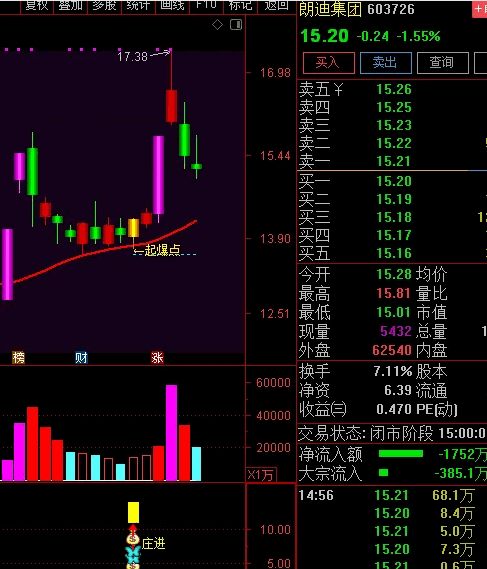Click the 16.98 price axis label
Viewport: 487px width, 569px height.
point(275,73)
